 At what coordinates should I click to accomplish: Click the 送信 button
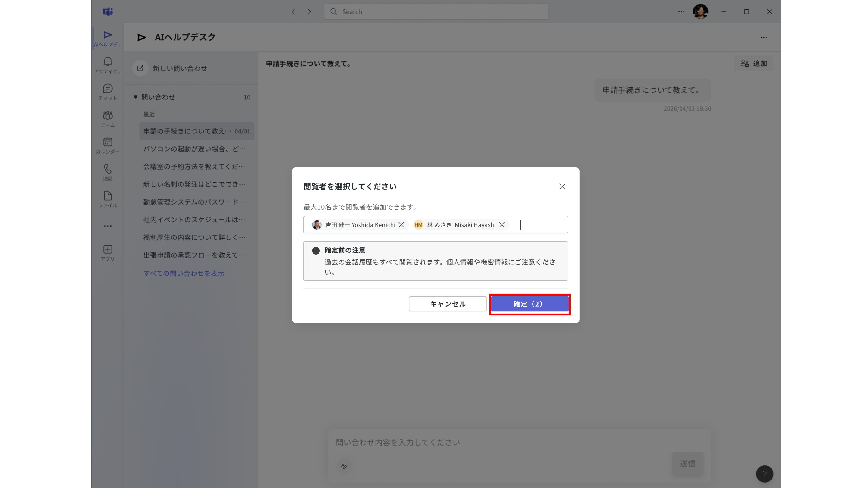(x=688, y=463)
